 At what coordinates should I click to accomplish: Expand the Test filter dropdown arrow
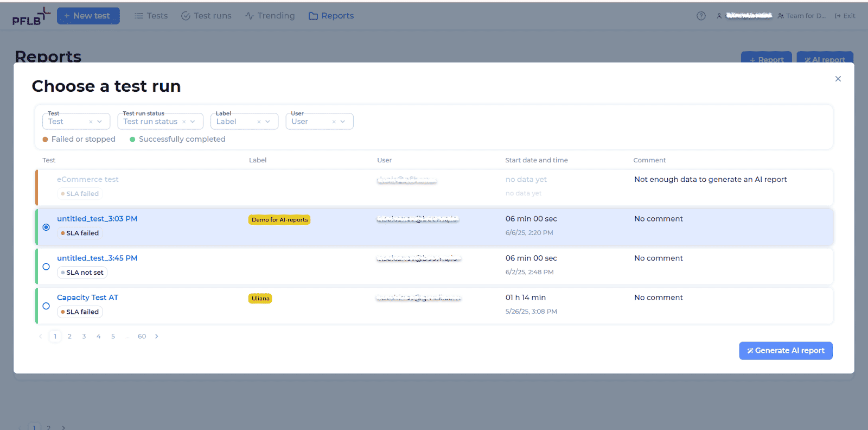[x=99, y=122]
